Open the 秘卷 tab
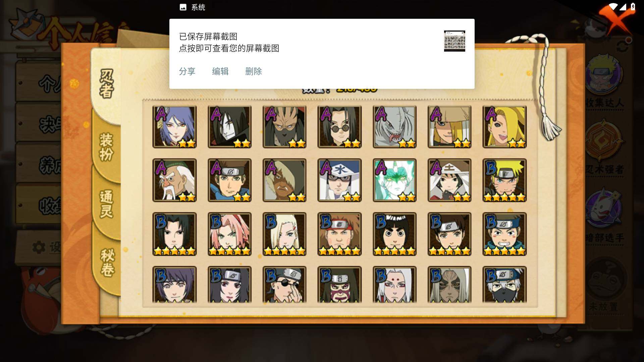Screen dimensions: 644x362 click(107, 262)
